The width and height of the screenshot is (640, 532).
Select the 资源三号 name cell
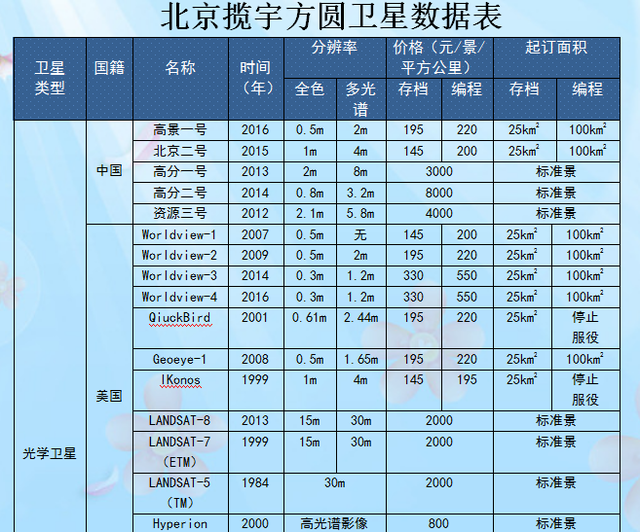[x=180, y=213]
